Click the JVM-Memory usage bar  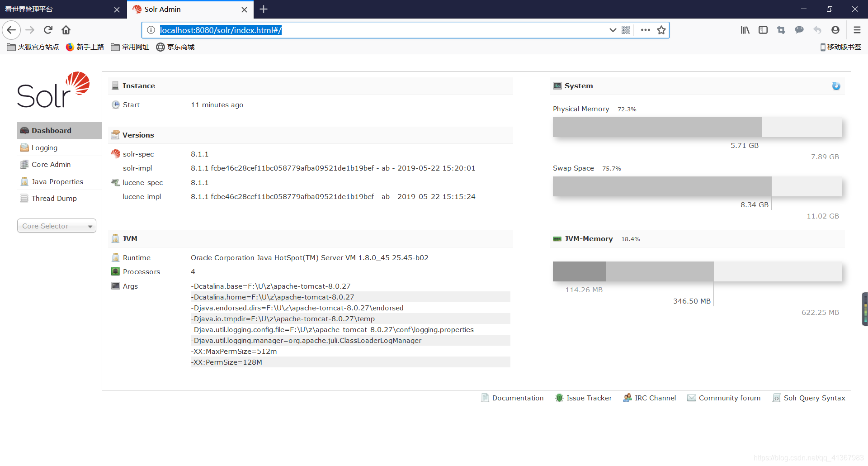coord(697,271)
